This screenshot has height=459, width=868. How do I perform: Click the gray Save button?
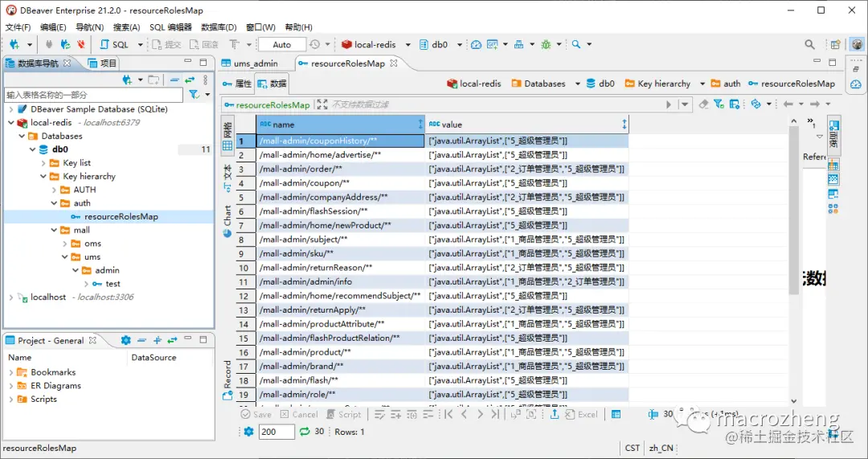coord(256,414)
